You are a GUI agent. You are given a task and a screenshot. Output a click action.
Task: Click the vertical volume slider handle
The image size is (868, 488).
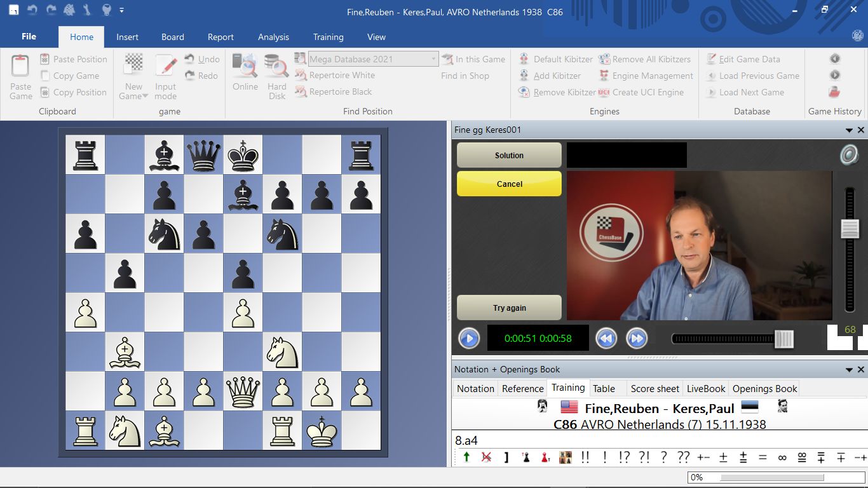[850, 229]
